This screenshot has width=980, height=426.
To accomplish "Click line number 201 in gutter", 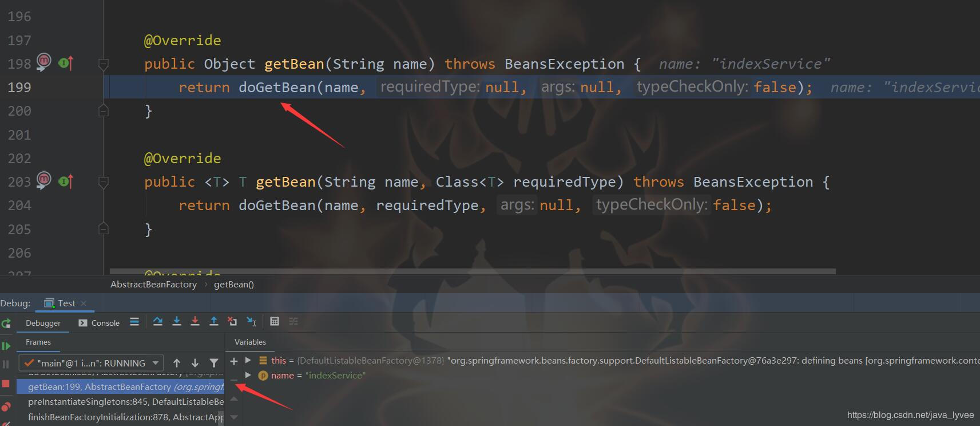I will click(x=19, y=135).
